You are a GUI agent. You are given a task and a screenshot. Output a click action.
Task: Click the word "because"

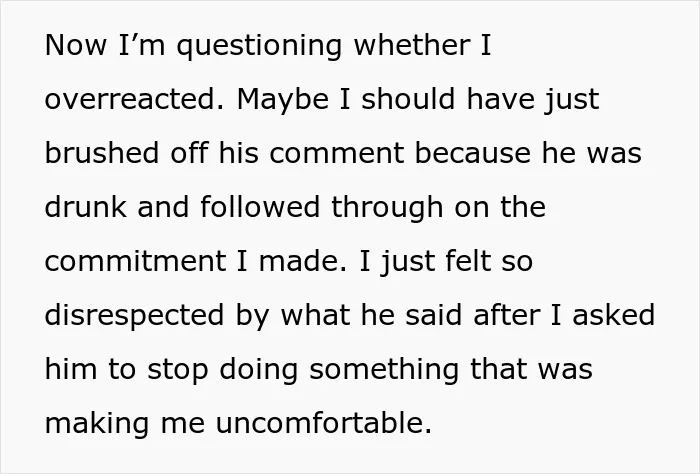point(473,153)
